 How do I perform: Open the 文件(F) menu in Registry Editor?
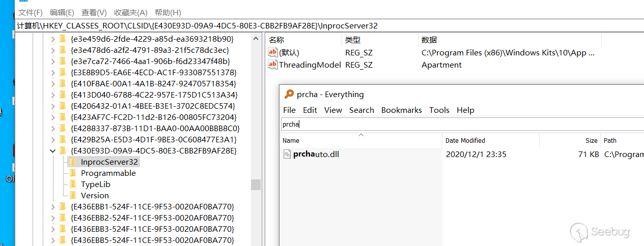(x=31, y=12)
